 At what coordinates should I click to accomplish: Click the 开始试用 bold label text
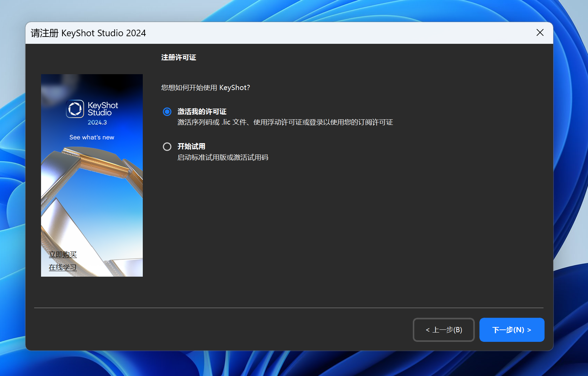(191, 147)
